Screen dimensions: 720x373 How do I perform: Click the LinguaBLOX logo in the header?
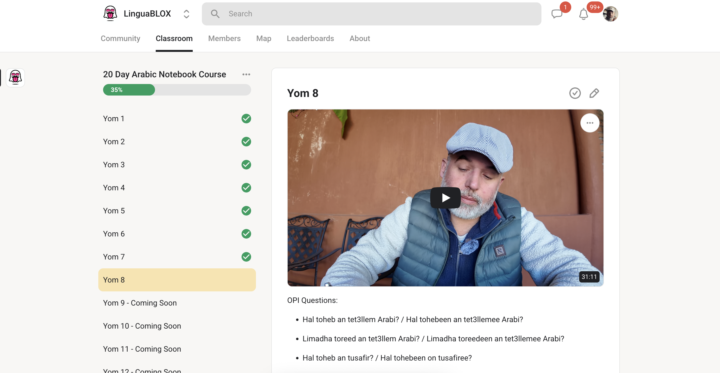[x=110, y=13]
